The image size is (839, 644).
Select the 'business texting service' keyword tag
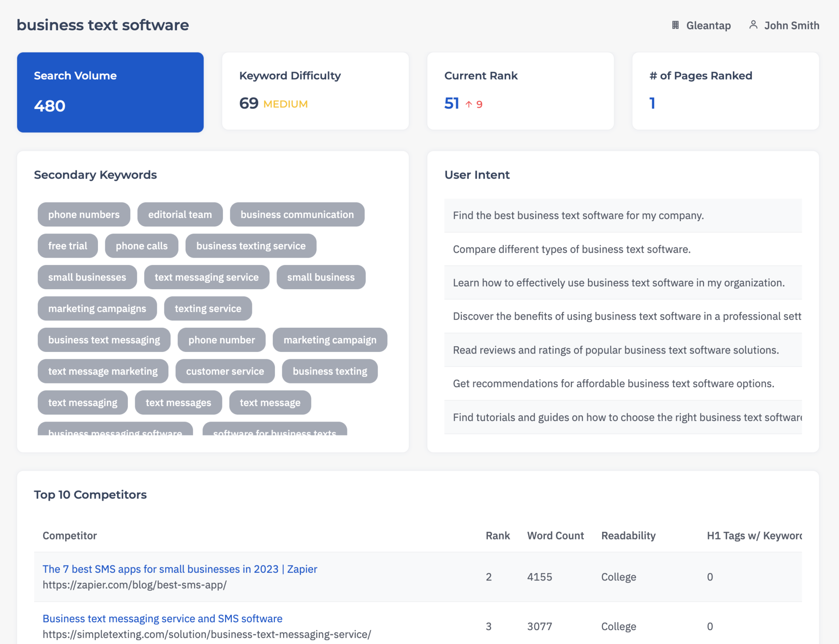click(251, 246)
